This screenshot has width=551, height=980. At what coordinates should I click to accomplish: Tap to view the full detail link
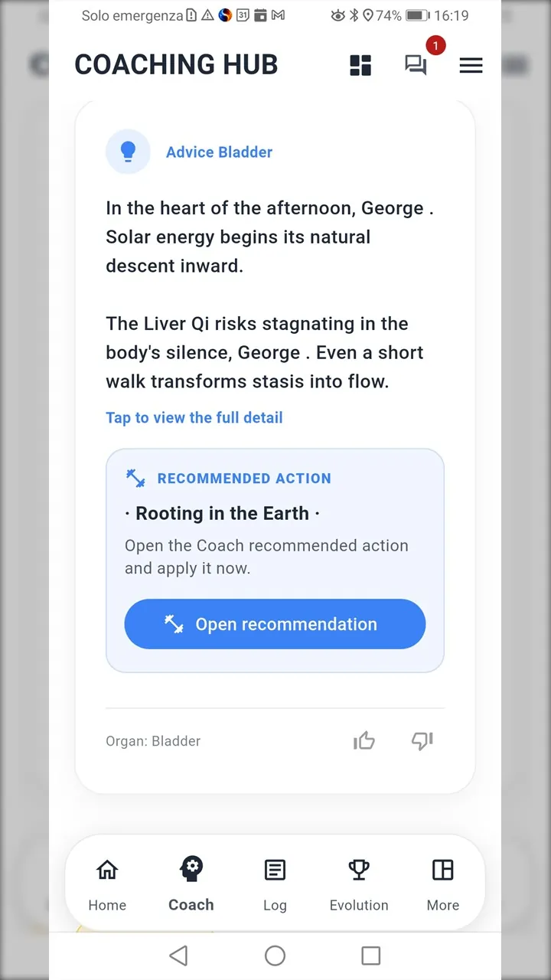click(194, 417)
